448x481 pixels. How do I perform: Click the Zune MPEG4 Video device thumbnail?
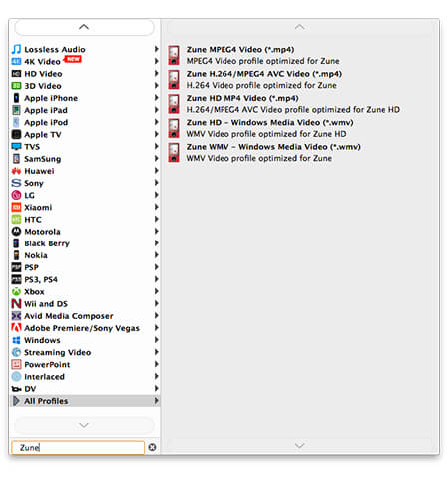[x=174, y=55]
